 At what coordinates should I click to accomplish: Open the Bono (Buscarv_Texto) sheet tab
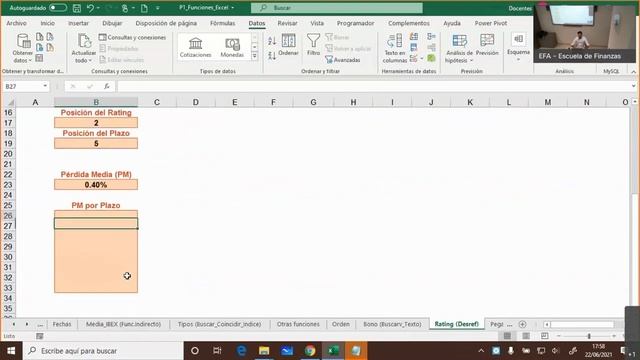[x=392, y=324]
